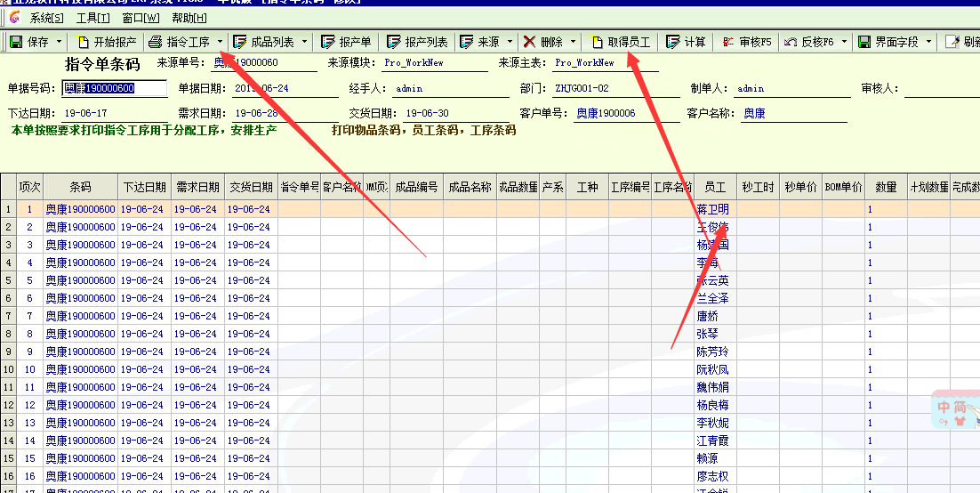The height and width of the screenshot is (493, 980).
Task: Click the 审核人 empty field
Action: tap(942, 89)
